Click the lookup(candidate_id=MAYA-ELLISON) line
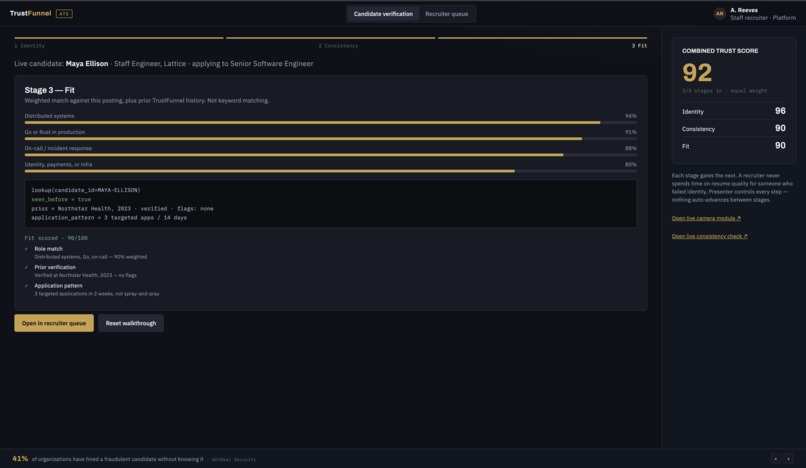Screen dimensions: 806x468 click(85, 190)
